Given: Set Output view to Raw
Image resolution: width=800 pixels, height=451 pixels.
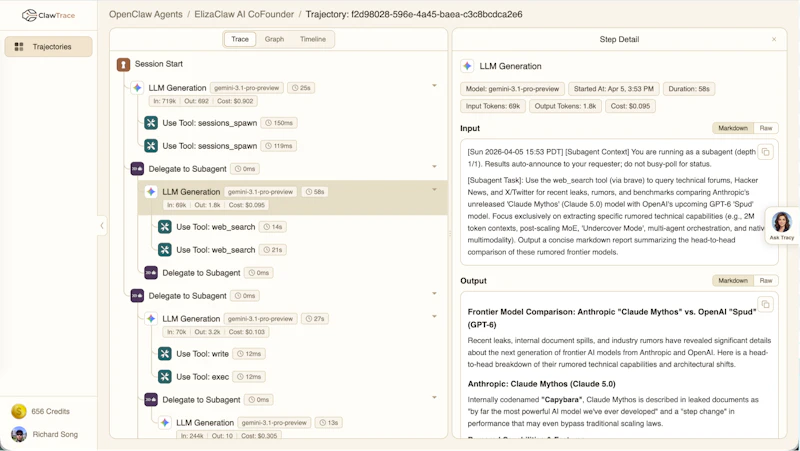Looking at the screenshot, I should point(766,281).
